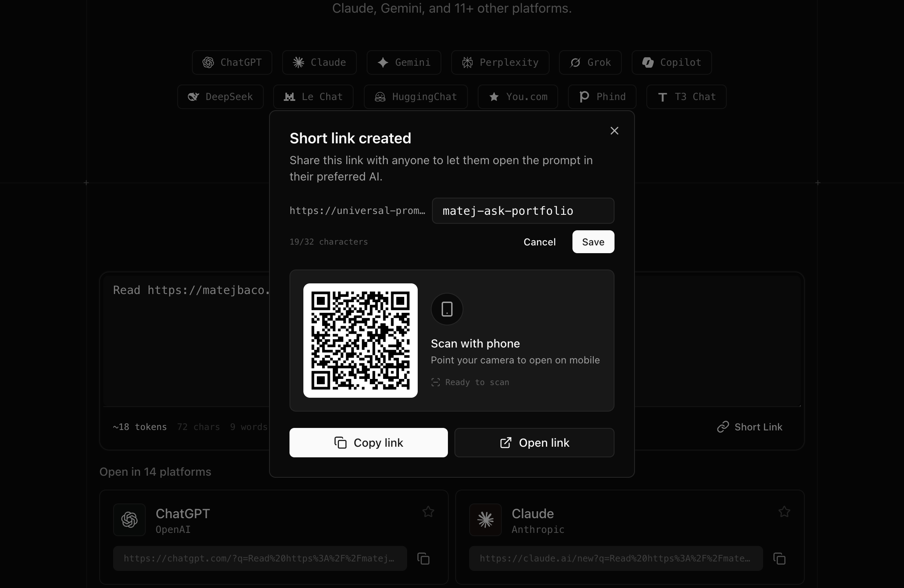Select the Grok platform chip
This screenshot has width=904, height=588.
tap(590, 62)
